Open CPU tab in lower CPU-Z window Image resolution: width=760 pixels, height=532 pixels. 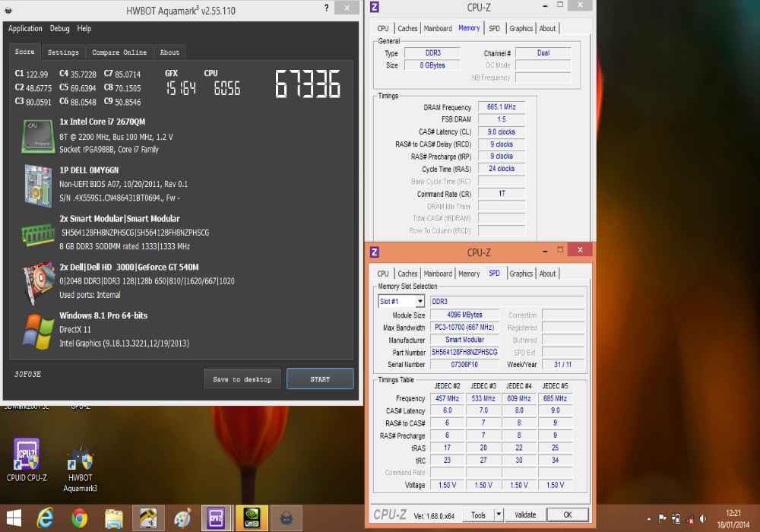pos(383,274)
